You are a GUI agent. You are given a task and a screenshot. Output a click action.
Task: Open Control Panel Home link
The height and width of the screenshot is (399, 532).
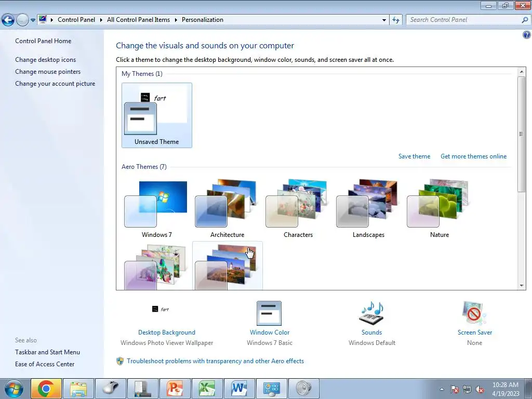(x=43, y=41)
